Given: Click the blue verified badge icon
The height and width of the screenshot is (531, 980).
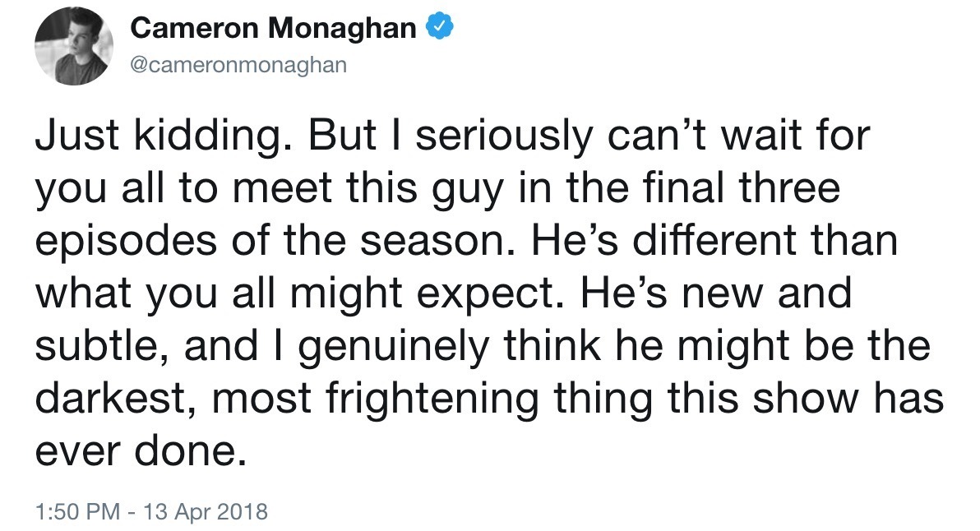Looking at the screenshot, I should (439, 27).
